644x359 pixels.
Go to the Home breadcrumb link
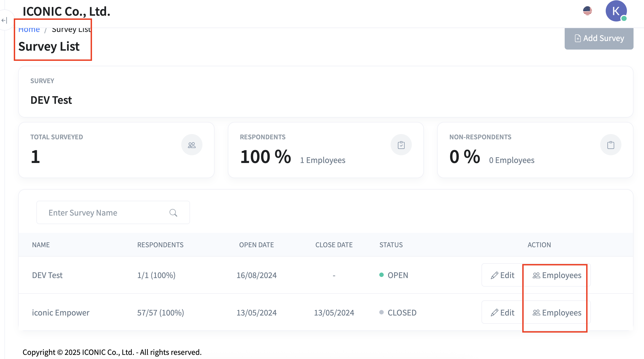[x=29, y=29]
